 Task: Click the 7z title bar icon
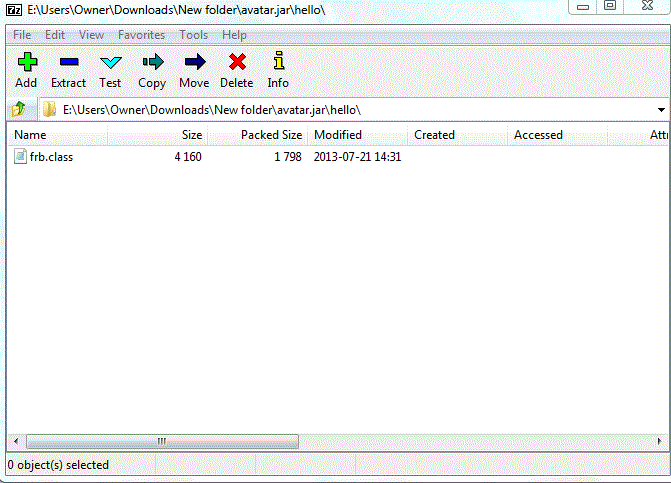[x=14, y=9]
